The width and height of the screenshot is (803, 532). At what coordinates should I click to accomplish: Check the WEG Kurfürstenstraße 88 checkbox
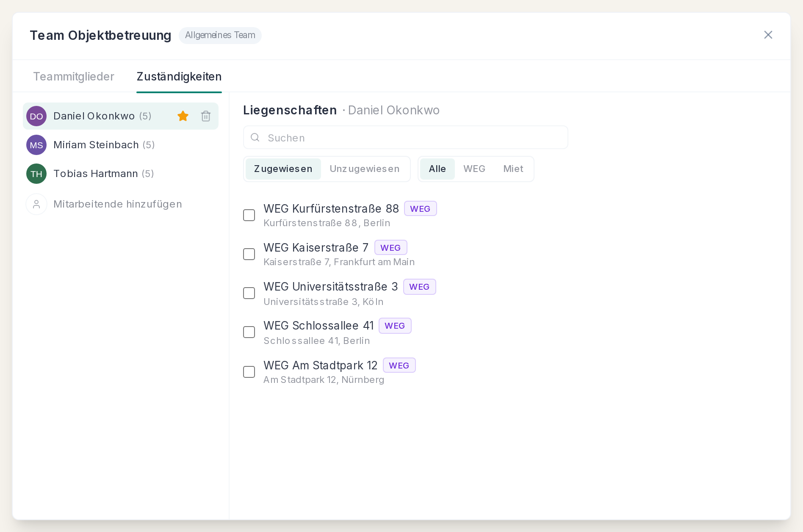(249, 215)
